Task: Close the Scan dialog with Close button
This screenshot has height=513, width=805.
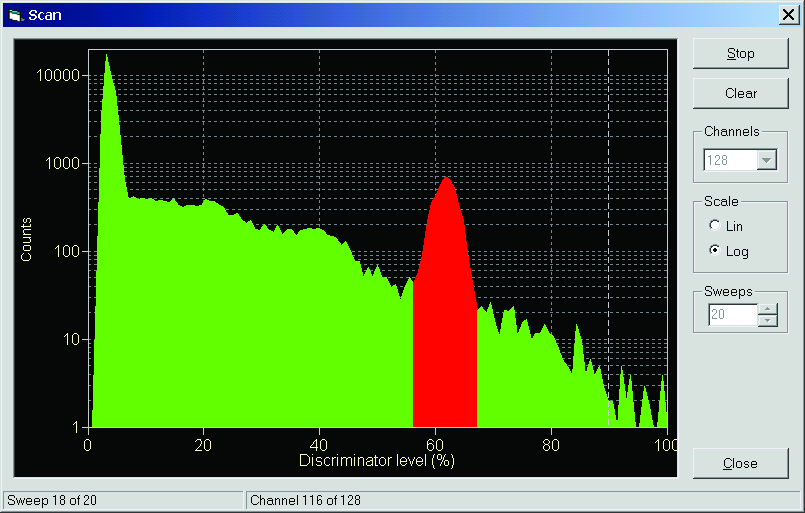Action: point(740,463)
